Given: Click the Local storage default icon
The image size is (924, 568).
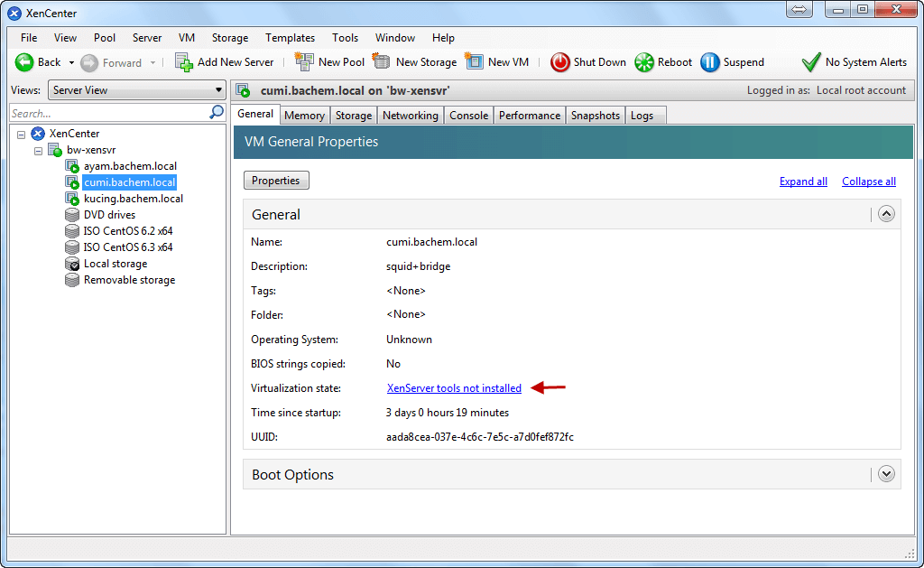Looking at the screenshot, I should [72, 264].
